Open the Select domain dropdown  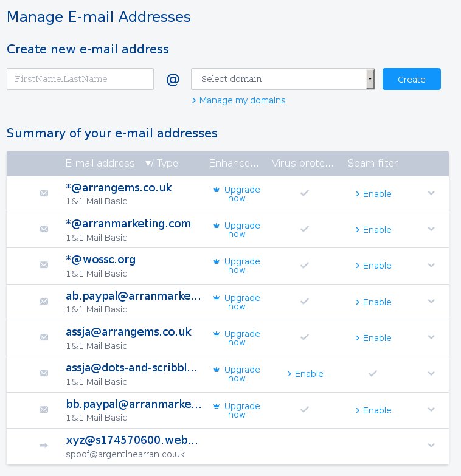283,79
